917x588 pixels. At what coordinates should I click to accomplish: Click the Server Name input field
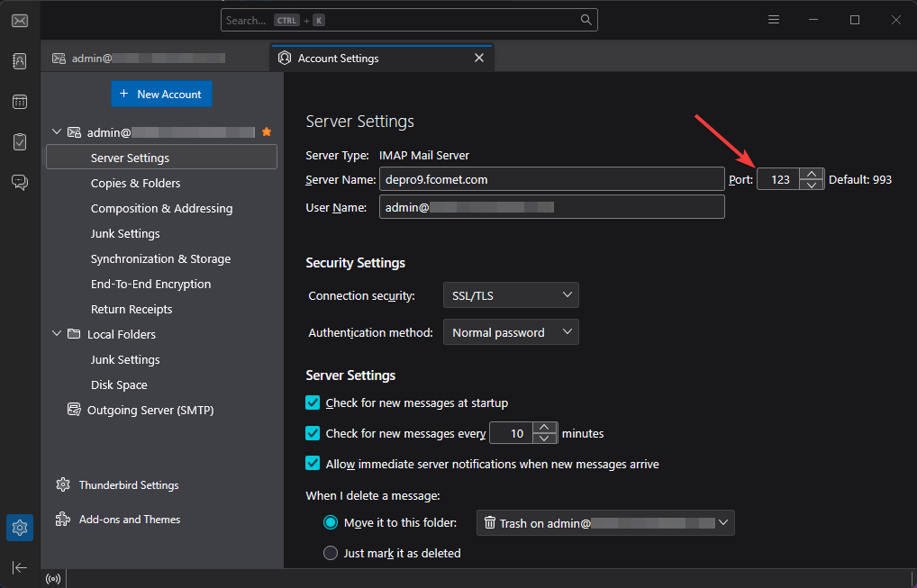[552, 179]
